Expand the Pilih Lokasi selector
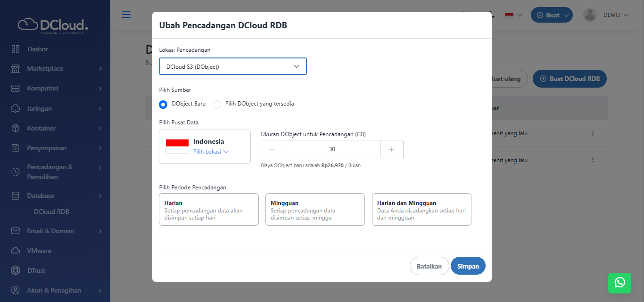This screenshot has width=644, height=302. click(211, 152)
